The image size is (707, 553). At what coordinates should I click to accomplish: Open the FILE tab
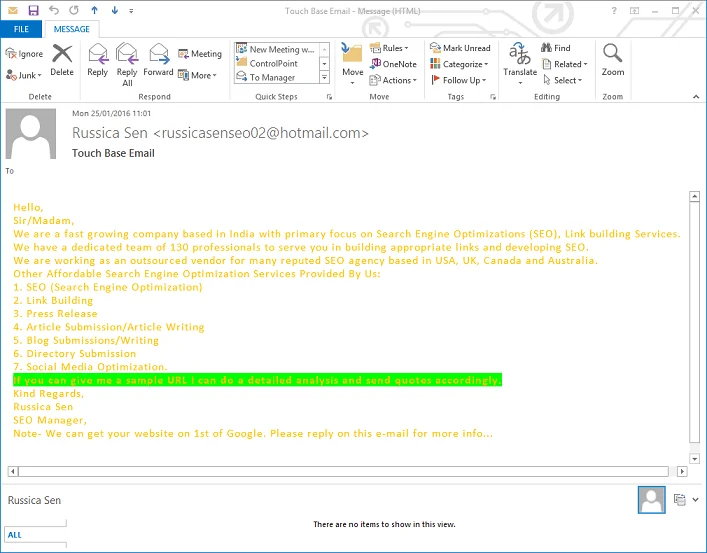21,29
